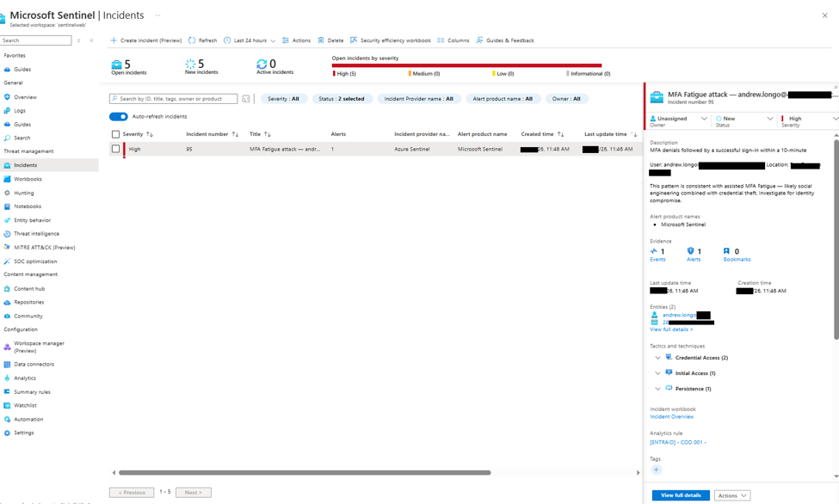Open Security efficiency workbook
The image size is (839, 504).
tap(391, 40)
